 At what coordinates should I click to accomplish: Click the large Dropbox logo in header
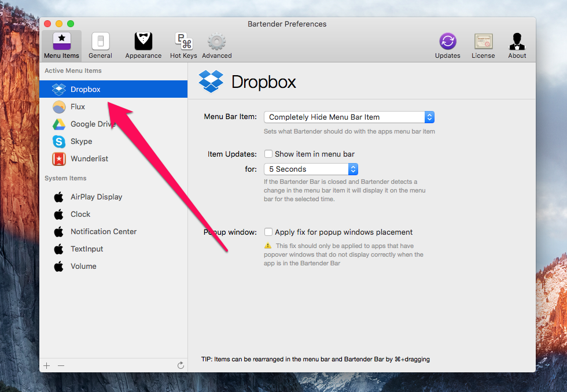[211, 82]
